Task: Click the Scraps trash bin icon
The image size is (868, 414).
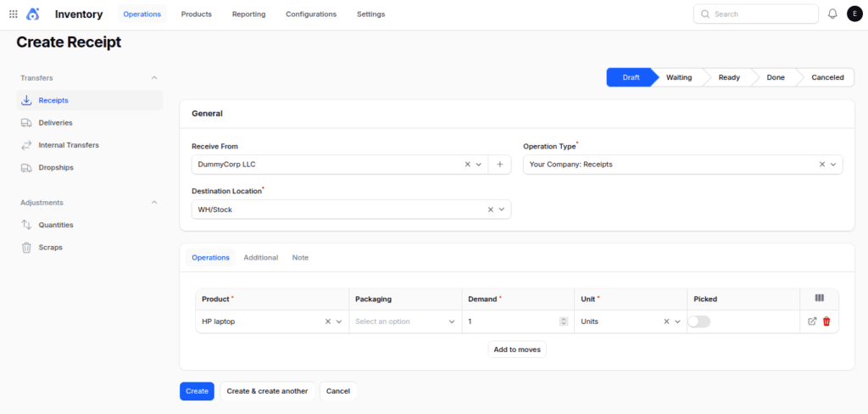Action: (26, 247)
